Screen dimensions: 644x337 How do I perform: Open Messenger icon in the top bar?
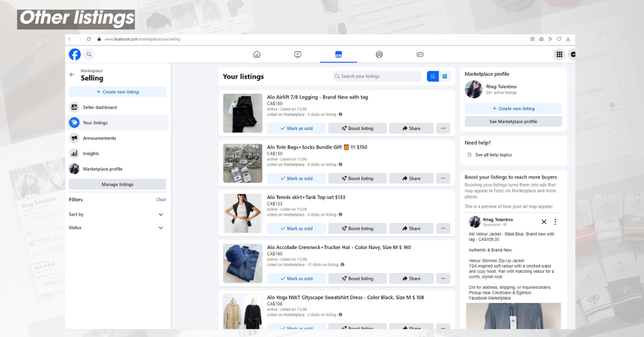coord(573,54)
